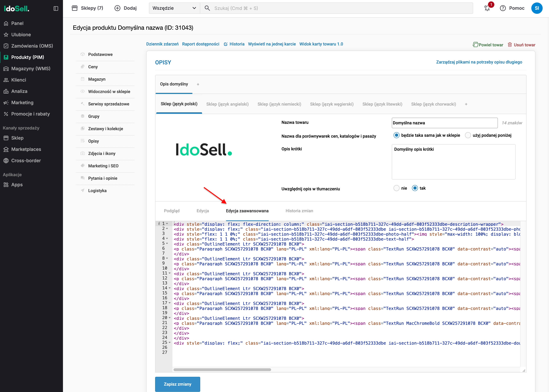Click the Sklepy store icon
549x392 pixels.
[75, 8]
